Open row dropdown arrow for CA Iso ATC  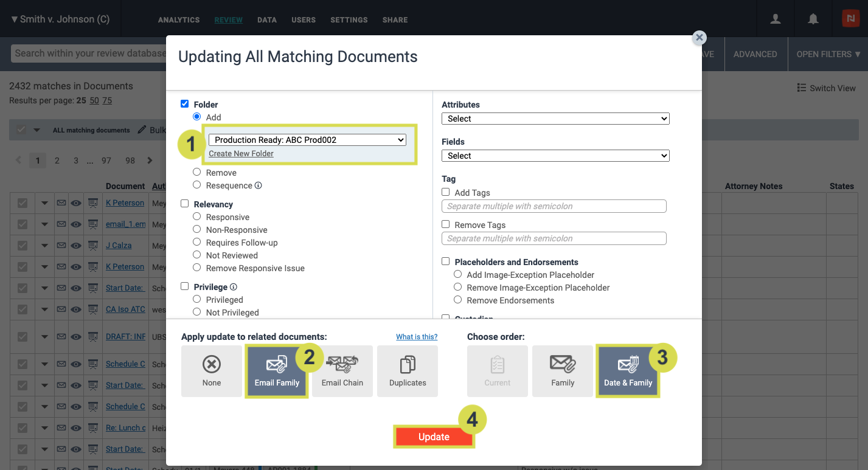coord(44,309)
